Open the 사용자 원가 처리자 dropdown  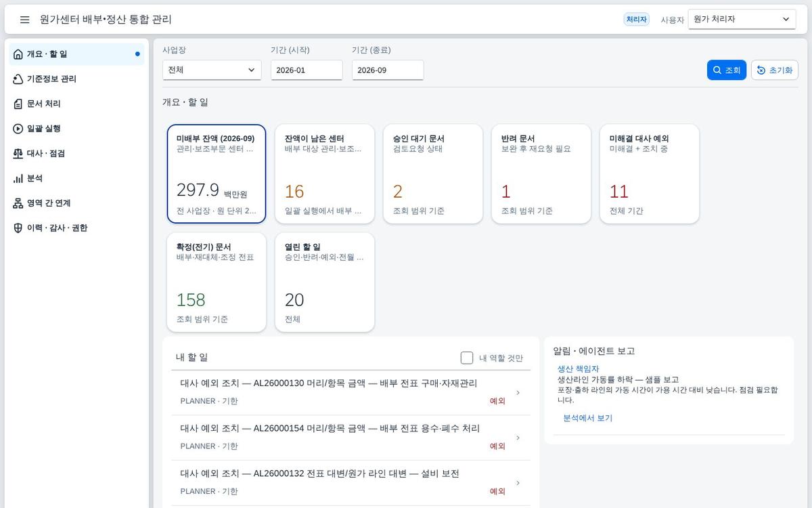(x=742, y=20)
